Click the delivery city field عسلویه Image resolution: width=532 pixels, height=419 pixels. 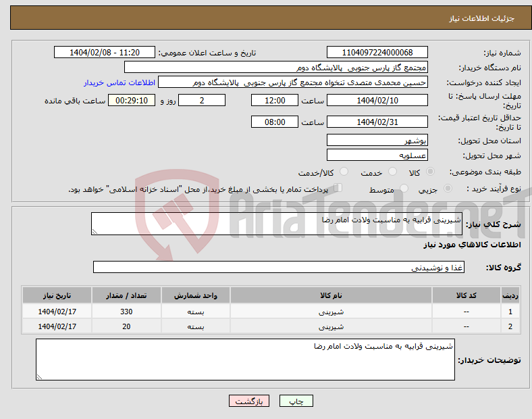tap(377, 155)
